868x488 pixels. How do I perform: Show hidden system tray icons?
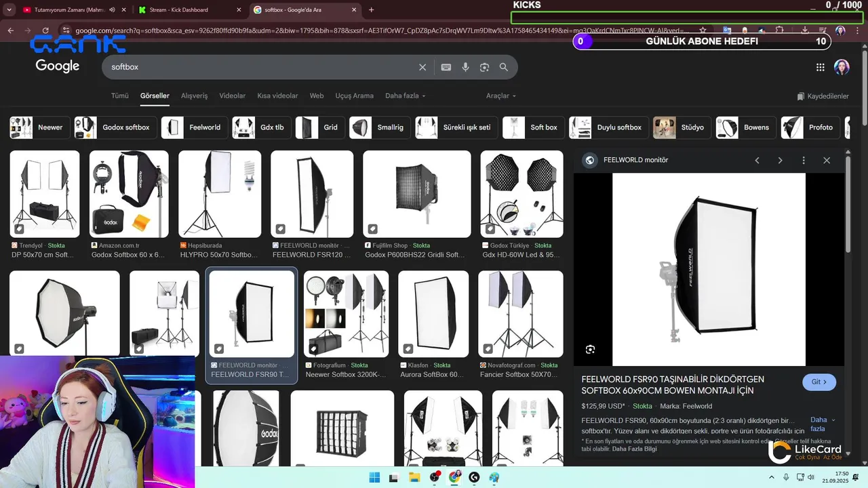(x=772, y=477)
